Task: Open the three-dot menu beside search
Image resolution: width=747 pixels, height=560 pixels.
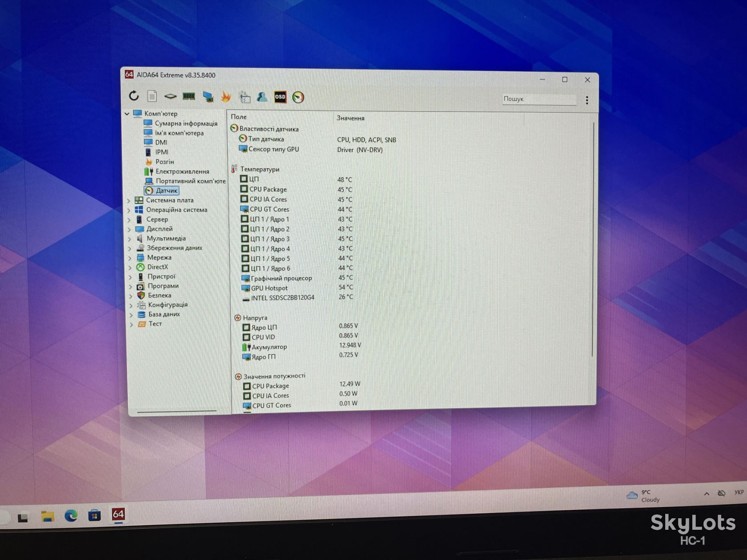Action: (587, 100)
